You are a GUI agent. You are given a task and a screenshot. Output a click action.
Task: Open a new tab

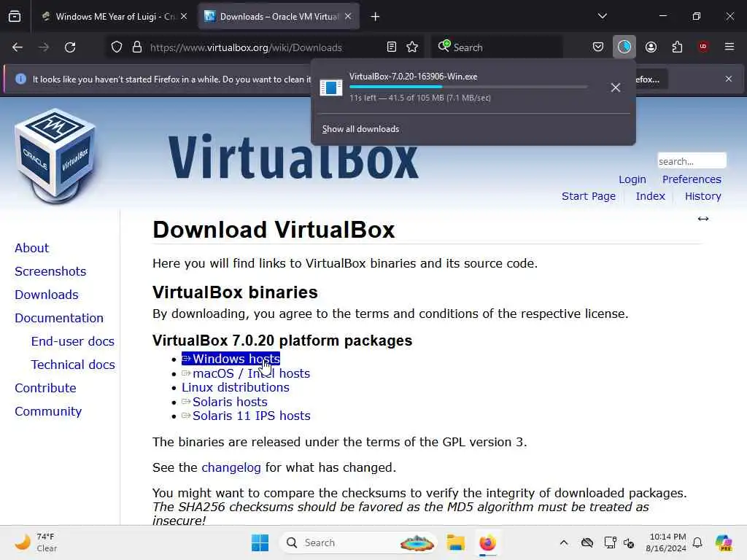[x=376, y=17]
